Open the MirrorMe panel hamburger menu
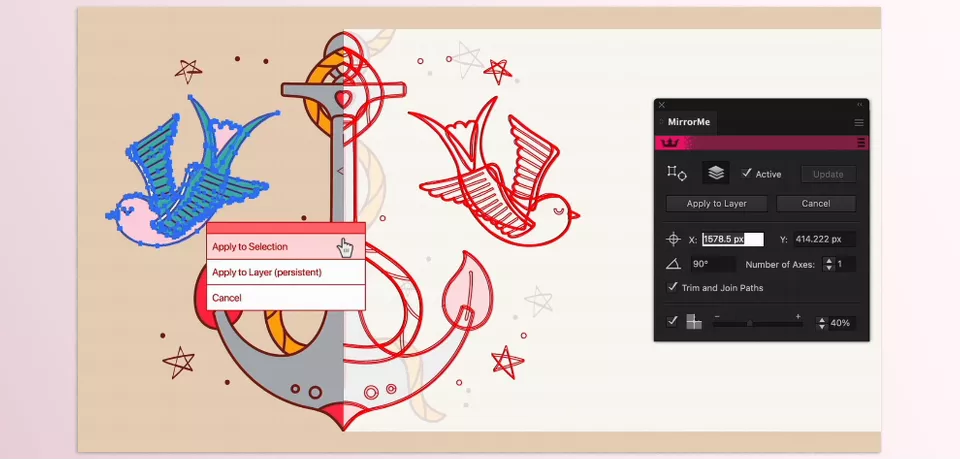This screenshot has width=960, height=459. (858, 122)
